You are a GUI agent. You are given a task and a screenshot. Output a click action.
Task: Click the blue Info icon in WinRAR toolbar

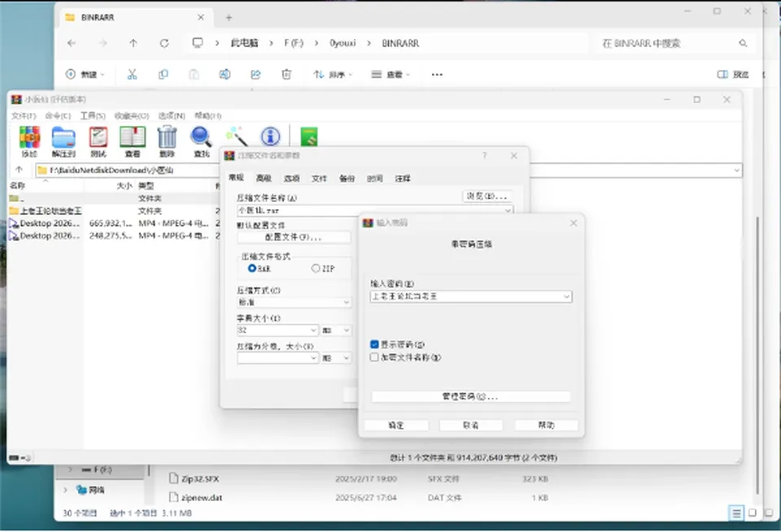click(x=270, y=137)
